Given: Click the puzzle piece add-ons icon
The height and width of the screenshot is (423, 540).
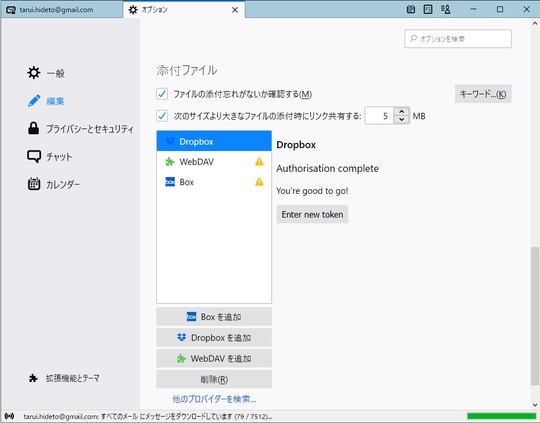Looking at the screenshot, I should click(x=33, y=378).
